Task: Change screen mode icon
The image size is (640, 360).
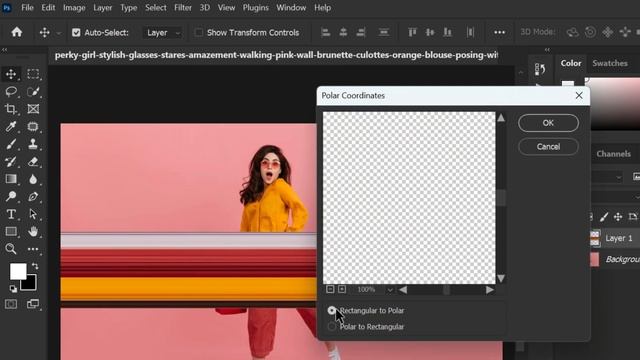Action: tap(33, 304)
